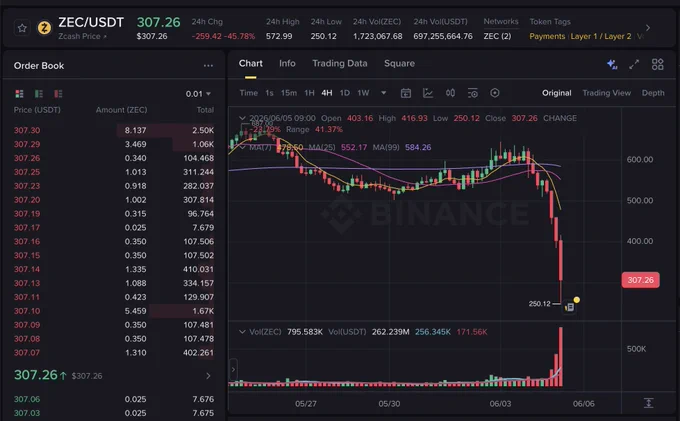Click the MA(99) 584.26 legend value

pos(418,147)
